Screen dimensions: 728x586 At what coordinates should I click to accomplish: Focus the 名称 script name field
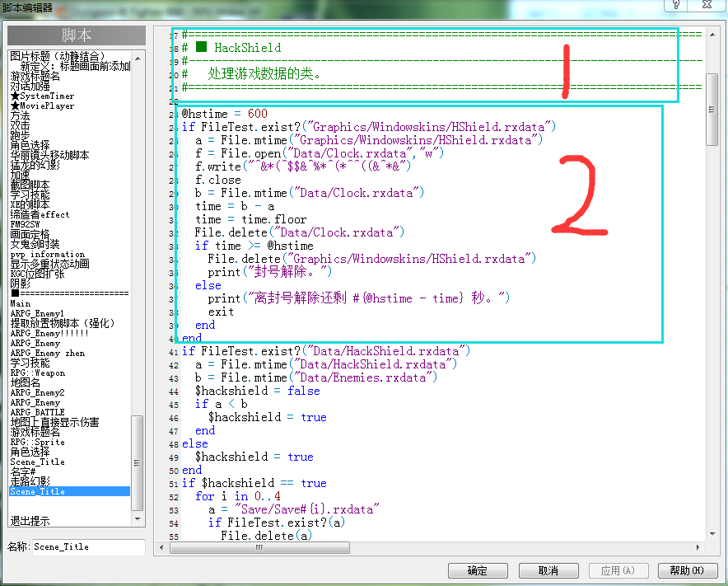pos(88,547)
